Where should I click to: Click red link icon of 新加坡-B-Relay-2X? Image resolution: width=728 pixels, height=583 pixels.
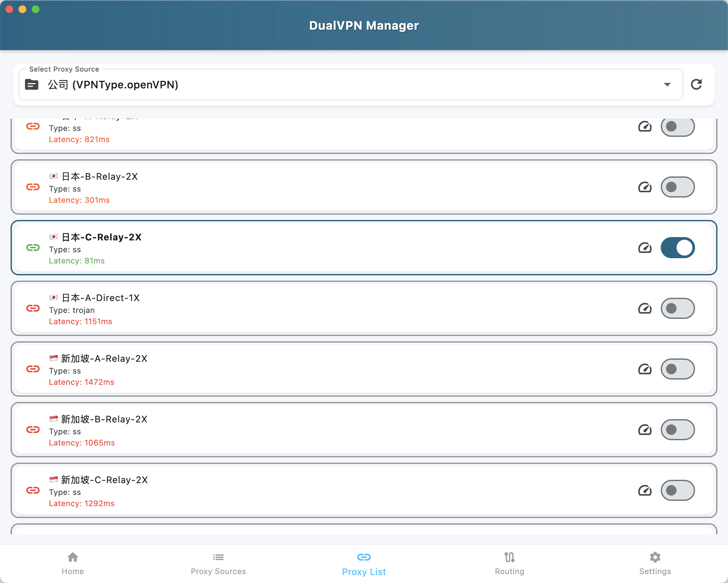click(x=33, y=430)
